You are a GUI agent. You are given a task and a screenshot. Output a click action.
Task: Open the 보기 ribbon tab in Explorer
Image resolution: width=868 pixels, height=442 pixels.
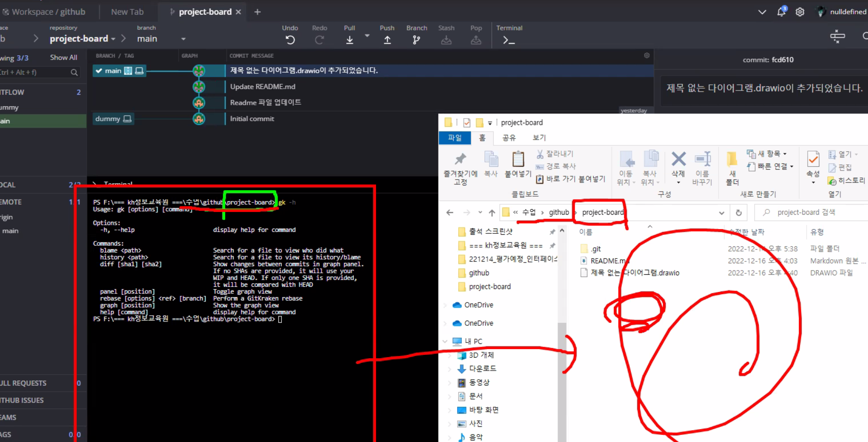(539, 138)
